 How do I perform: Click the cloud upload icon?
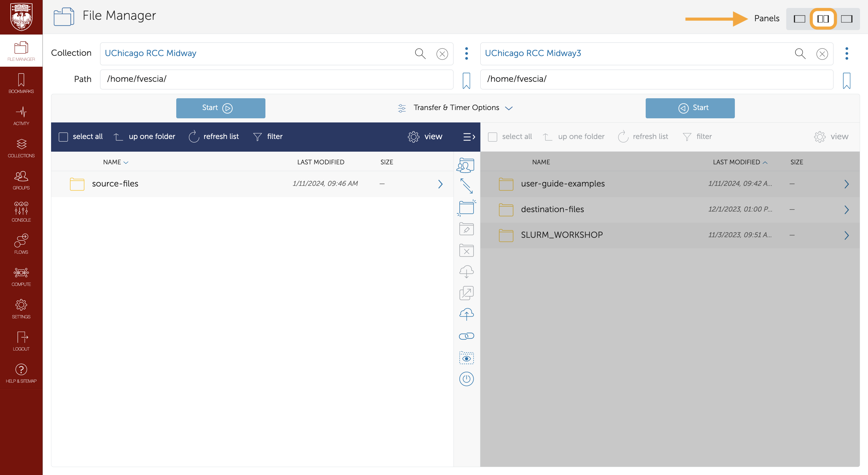coord(466,314)
